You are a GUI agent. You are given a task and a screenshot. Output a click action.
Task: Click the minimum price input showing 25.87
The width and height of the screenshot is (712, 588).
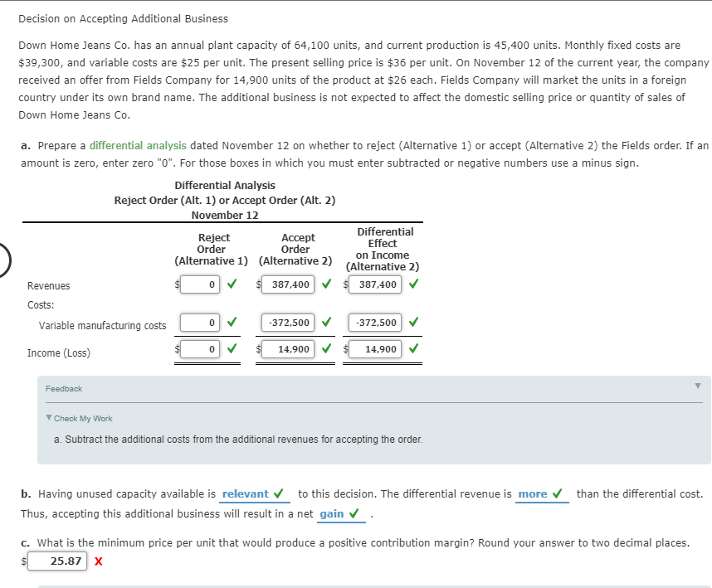pos(58,561)
